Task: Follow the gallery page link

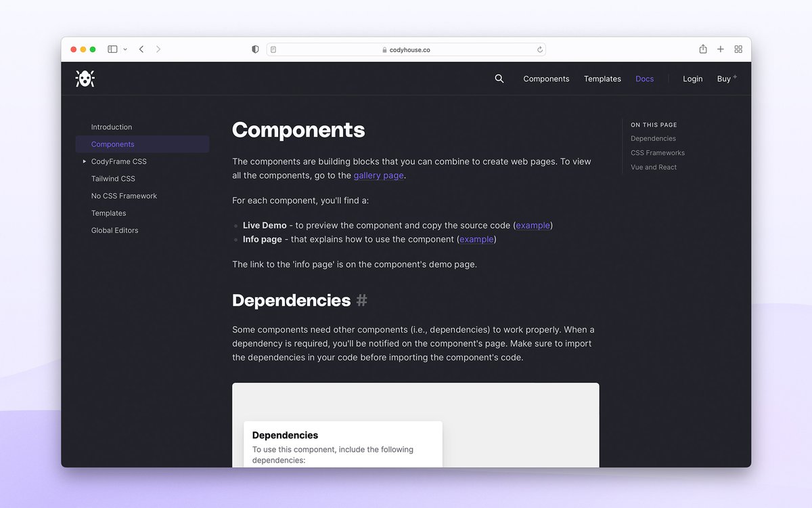Action: (x=379, y=175)
